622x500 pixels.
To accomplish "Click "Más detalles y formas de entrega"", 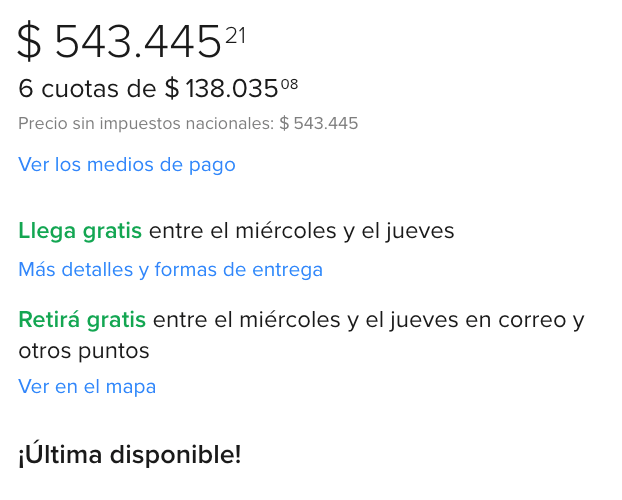I will [170, 269].
